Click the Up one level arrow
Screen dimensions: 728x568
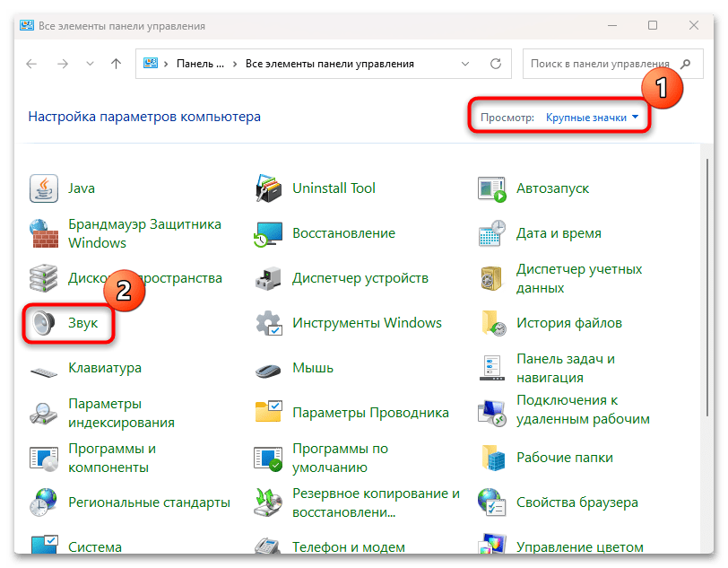click(115, 64)
